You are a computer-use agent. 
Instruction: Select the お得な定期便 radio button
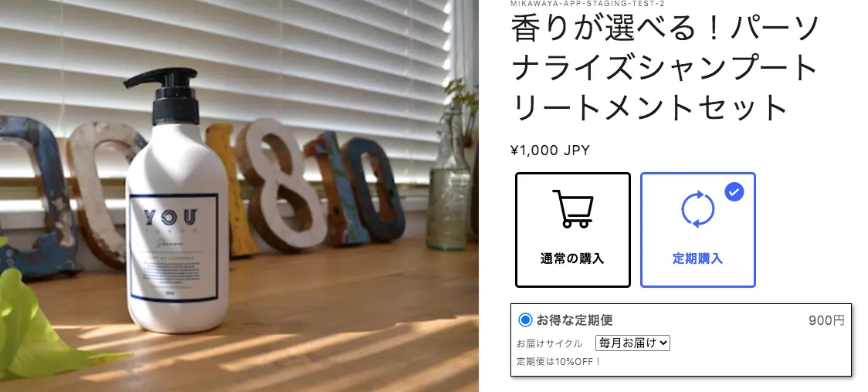525,320
